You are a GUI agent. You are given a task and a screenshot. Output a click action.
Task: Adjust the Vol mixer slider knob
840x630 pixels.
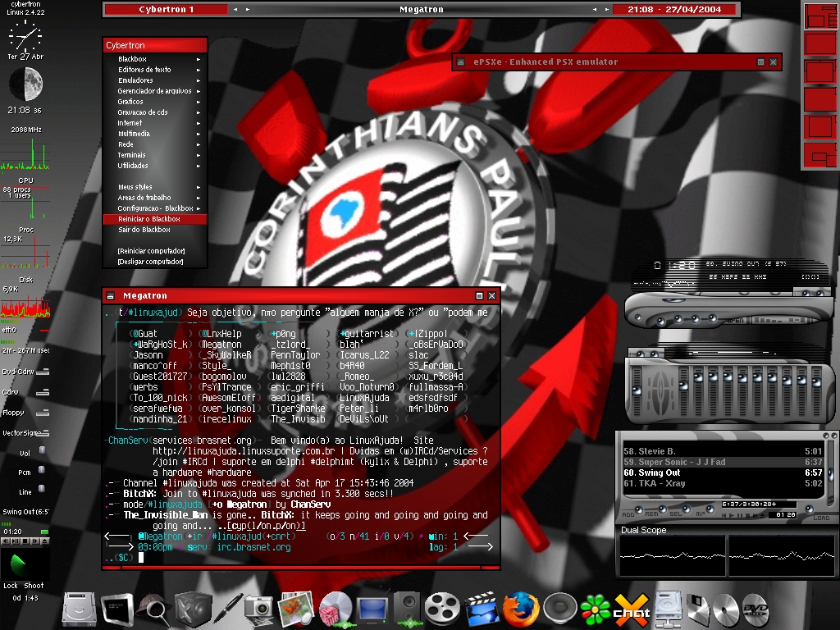pyautogui.click(x=42, y=450)
